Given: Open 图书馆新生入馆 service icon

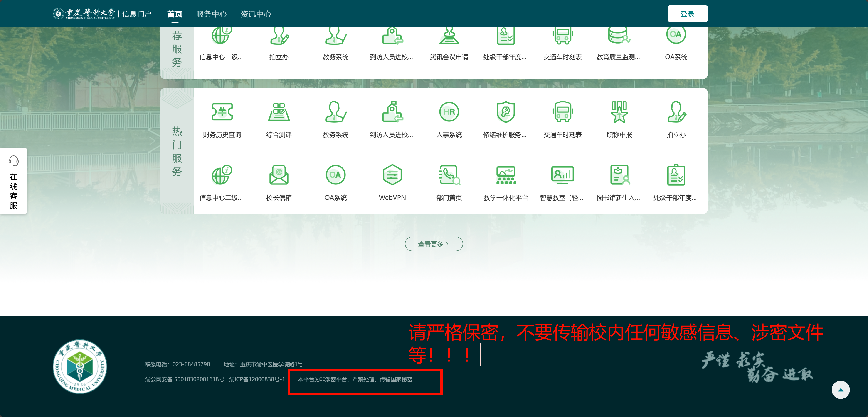Looking at the screenshot, I should [619, 175].
